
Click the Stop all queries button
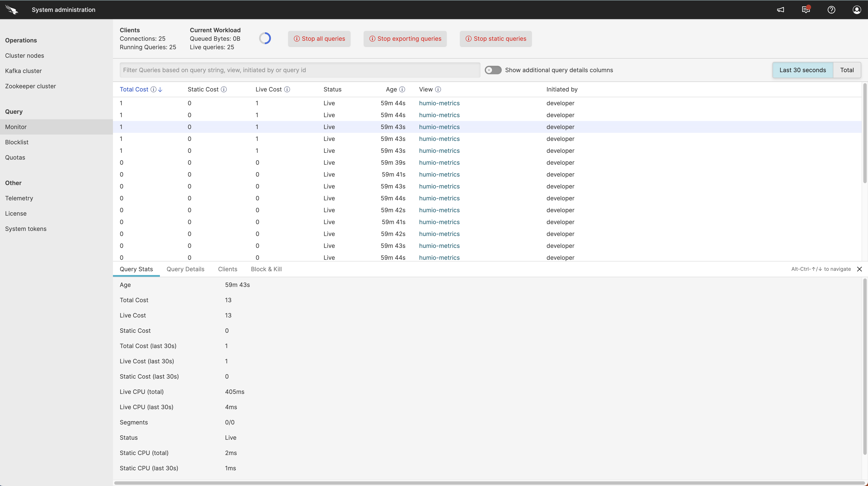[x=319, y=39]
